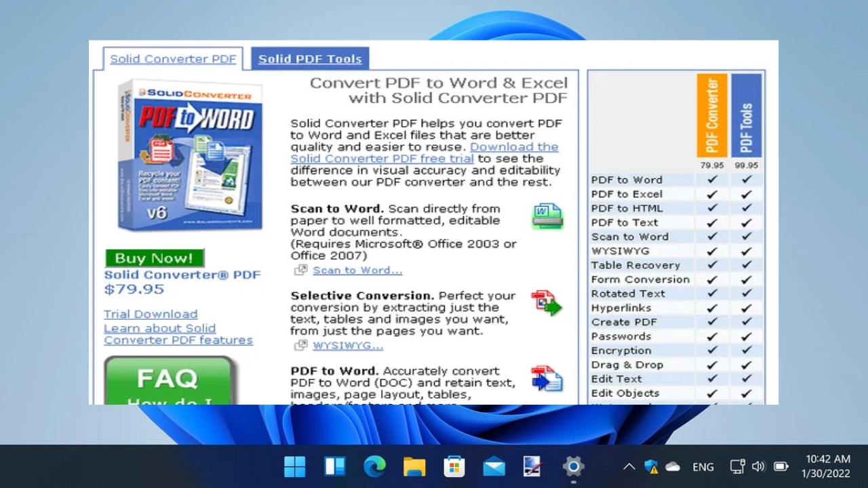Screen dimensions: 868x488
Task: Click the network icon in system tray
Action: (737, 466)
